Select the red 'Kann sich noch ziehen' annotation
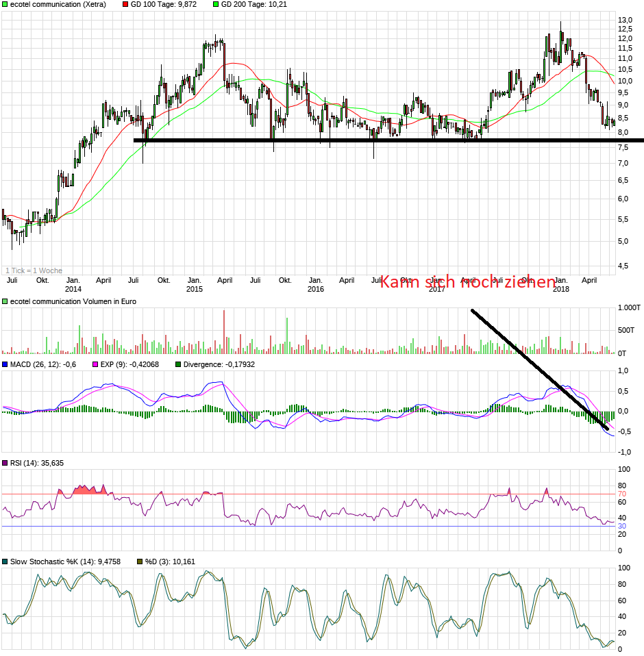This screenshot has width=644, height=656. click(x=467, y=282)
